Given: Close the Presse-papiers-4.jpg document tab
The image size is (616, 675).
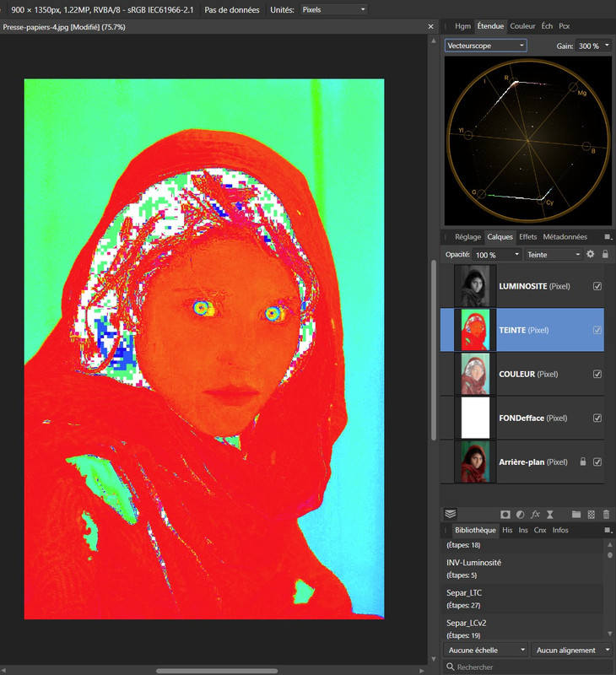Looking at the screenshot, I should (430, 27).
